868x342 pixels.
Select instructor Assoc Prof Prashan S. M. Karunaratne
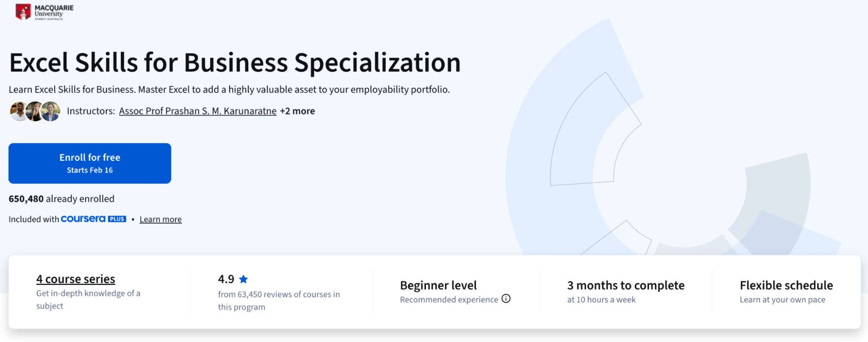(198, 111)
